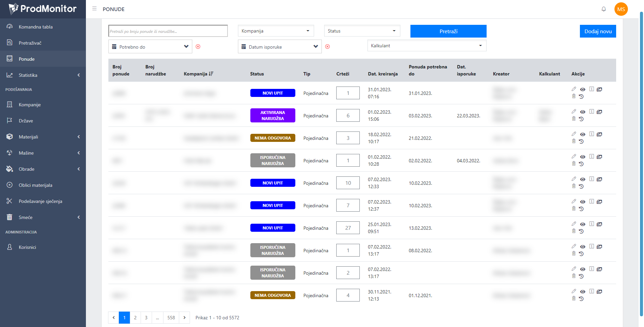644x327 pixels.
Task: Toggle the hamburger sidebar menu icon
Action: 94,9
